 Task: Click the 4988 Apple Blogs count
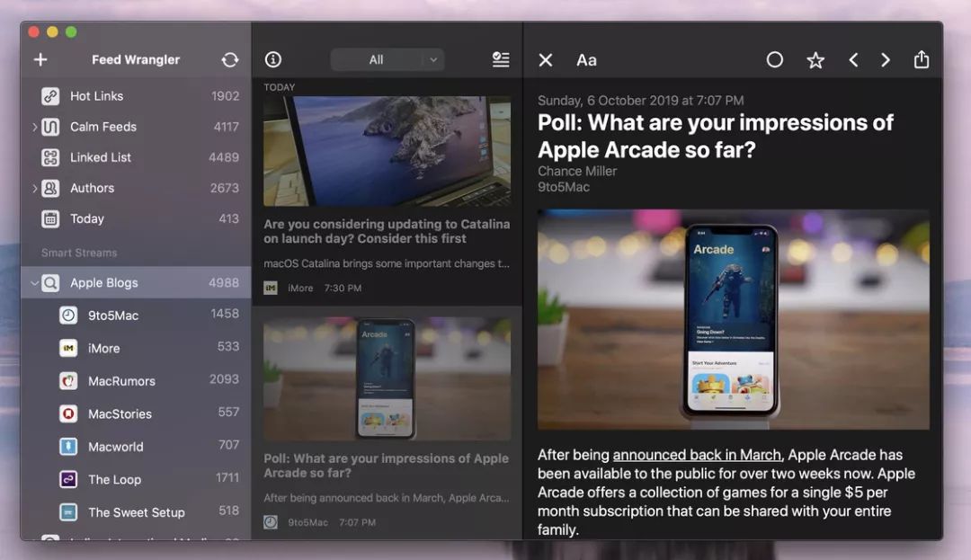click(x=224, y=283)
